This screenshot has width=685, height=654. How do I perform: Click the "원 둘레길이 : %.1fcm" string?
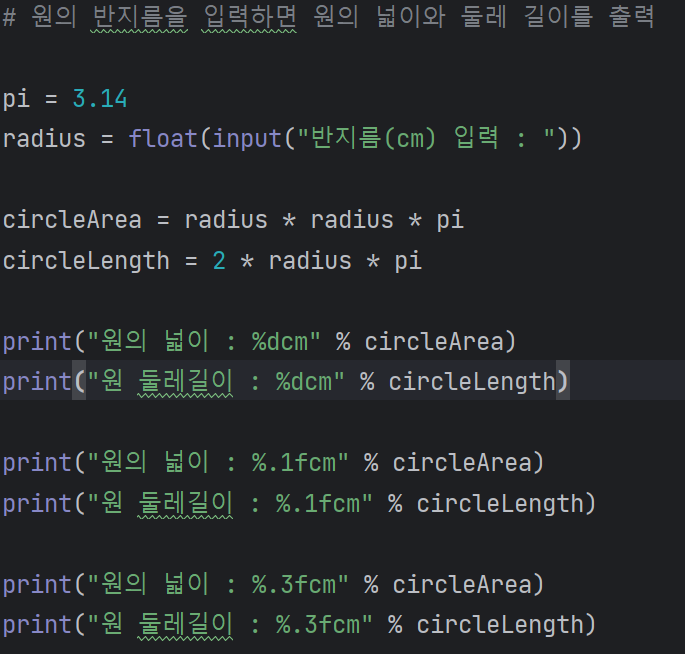click(230, 503)
